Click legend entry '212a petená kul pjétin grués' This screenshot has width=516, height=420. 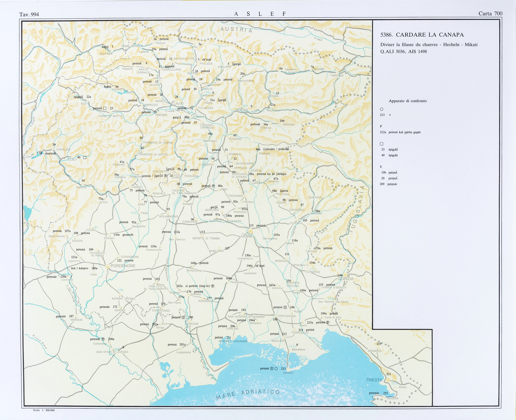pos(400,132)
